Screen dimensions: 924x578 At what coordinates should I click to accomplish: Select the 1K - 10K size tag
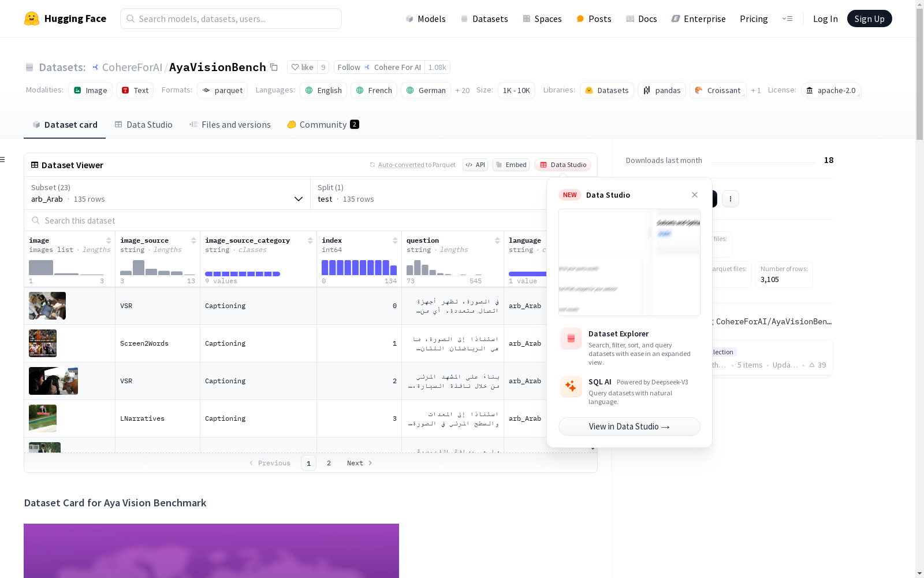[516, 90]
